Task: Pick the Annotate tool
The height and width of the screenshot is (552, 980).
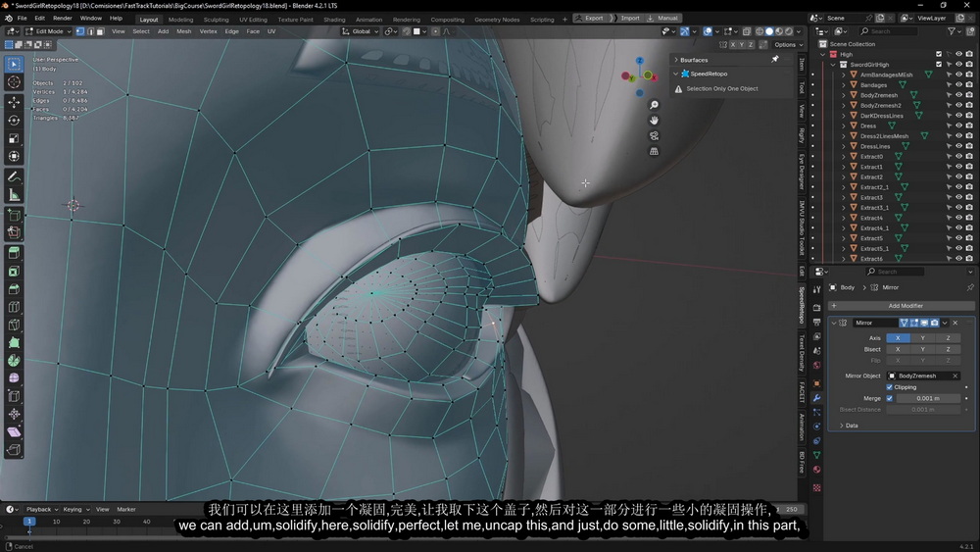Action: coord(14,176)
